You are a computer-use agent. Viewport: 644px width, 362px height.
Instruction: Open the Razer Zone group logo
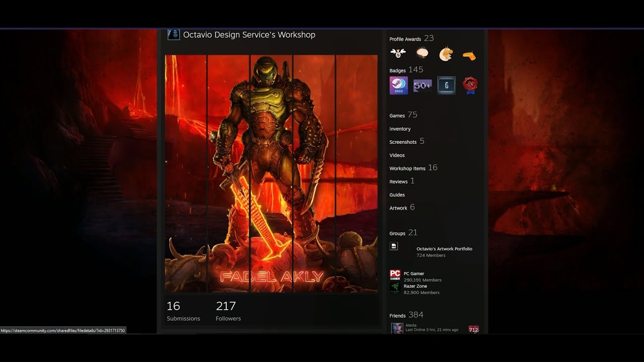coord(395,287)
